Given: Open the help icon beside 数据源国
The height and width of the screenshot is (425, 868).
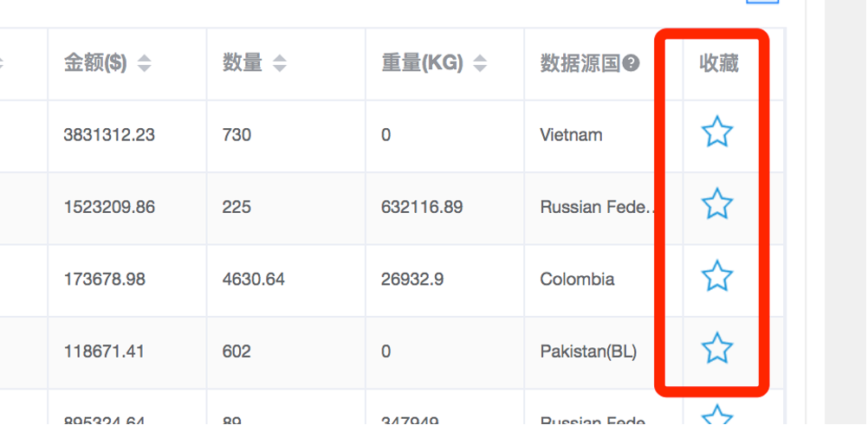Looking at the screenshot, I should (631, 64).
